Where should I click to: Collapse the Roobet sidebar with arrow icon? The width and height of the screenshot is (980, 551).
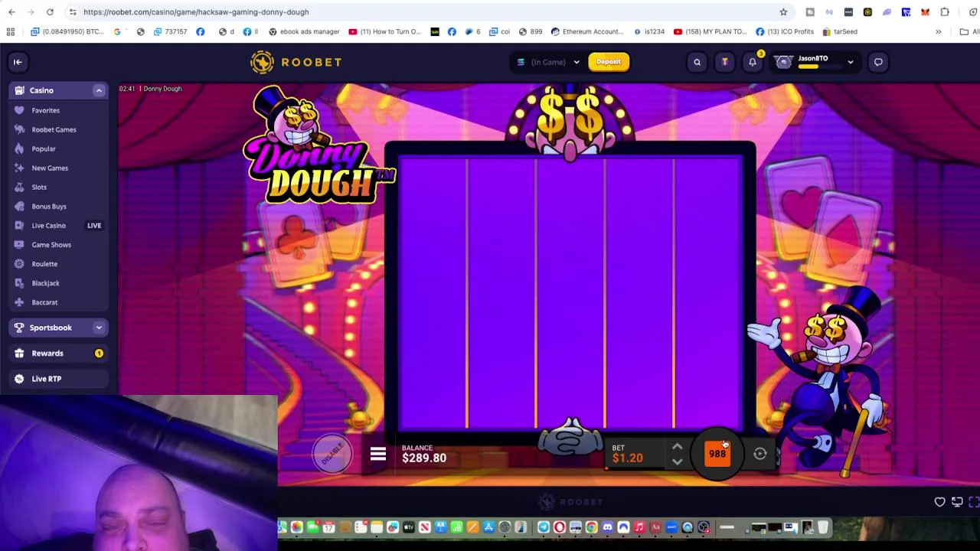(x=18, y=62)
